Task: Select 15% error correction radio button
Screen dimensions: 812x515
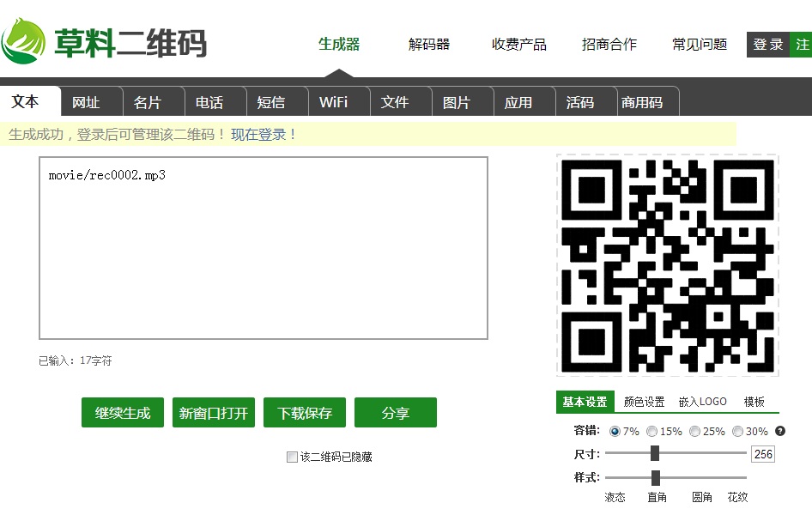Action: click(x=652, y=431)
